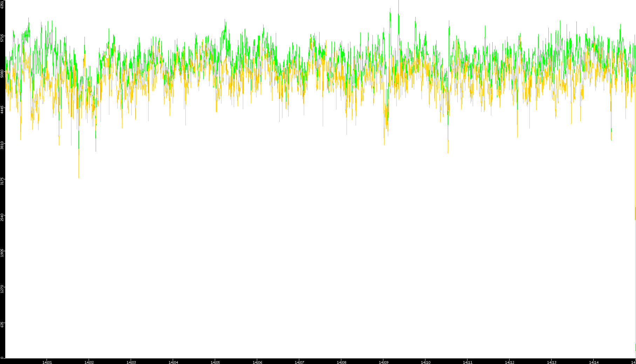Click the 635 value axis label
The width and height of the screenshot is (636, 364).
2,325
